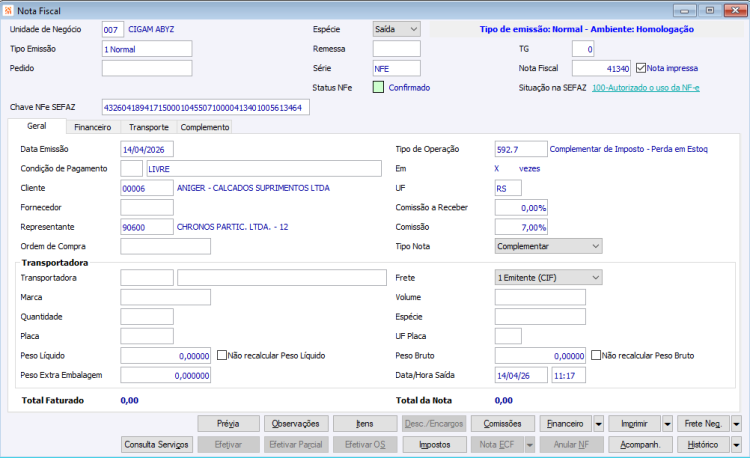
Task: Click the Peso Bruto field
Action: point(540,356)
